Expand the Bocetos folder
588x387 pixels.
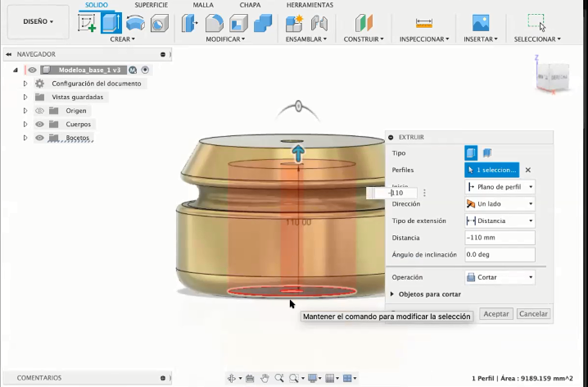coord(25,138)
